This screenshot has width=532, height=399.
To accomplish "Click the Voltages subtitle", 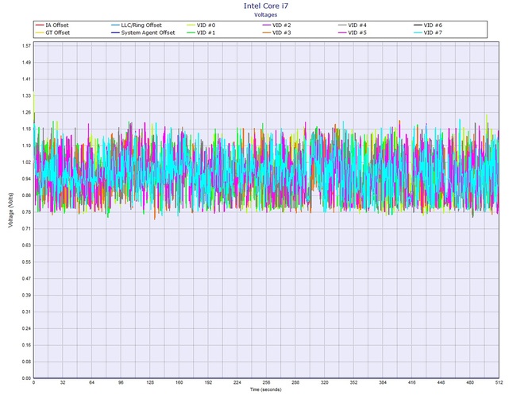I will (x=266, y=15).
